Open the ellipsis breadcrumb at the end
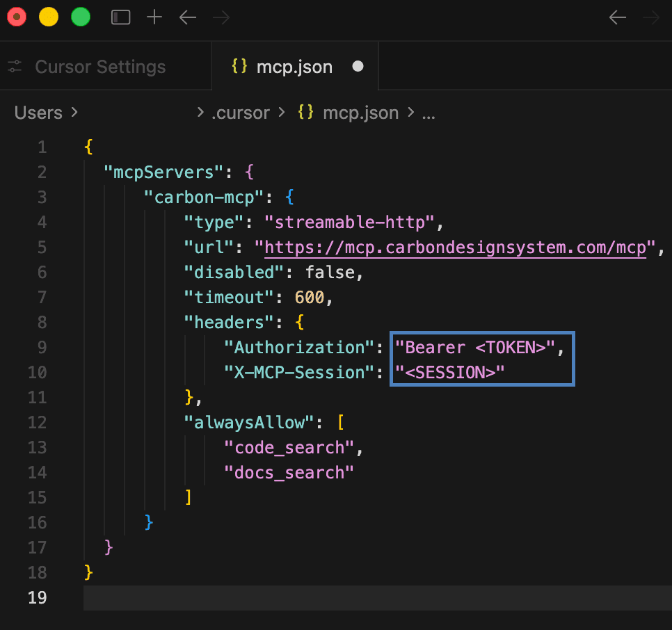This screenshot has width=672, height=630. click(x=429, y=112)
